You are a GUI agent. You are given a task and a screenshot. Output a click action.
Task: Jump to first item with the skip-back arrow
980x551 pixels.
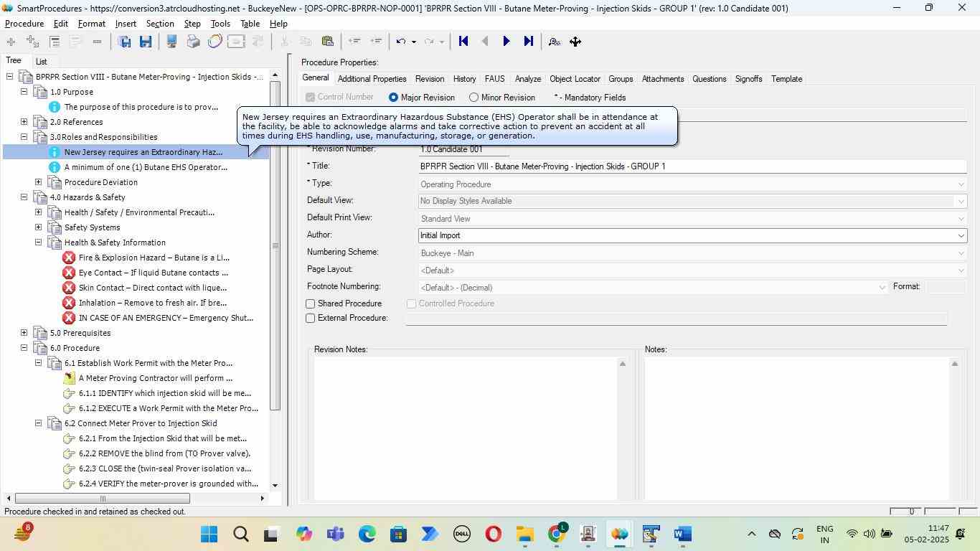click(463, 42)
